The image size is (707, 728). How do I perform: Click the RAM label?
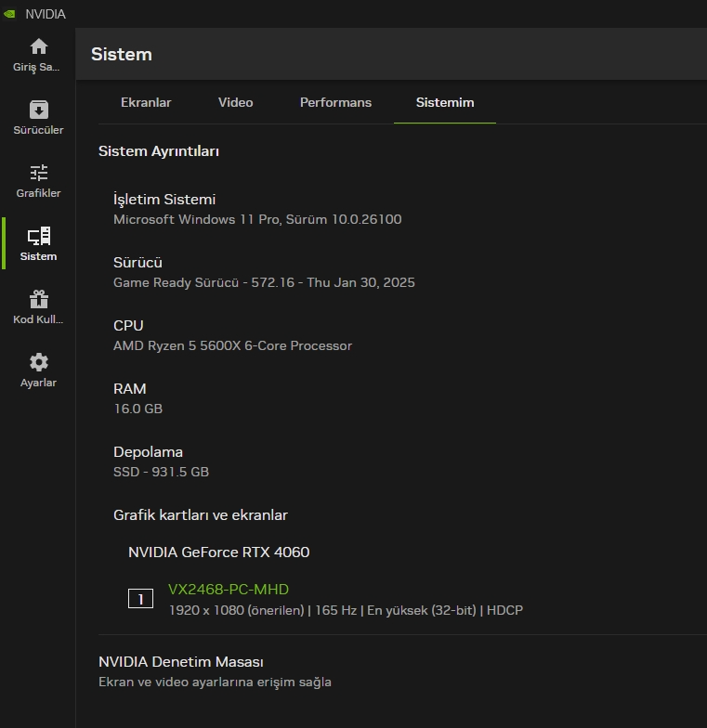pos(130,388)
